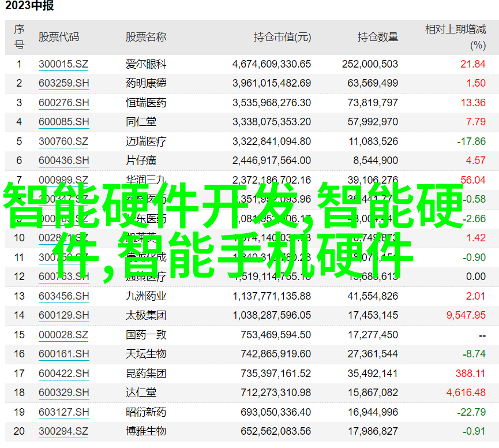Click market value 753,469,594.50
The width and height of the screenshot is (499, 448).
(x=276, y=335)
